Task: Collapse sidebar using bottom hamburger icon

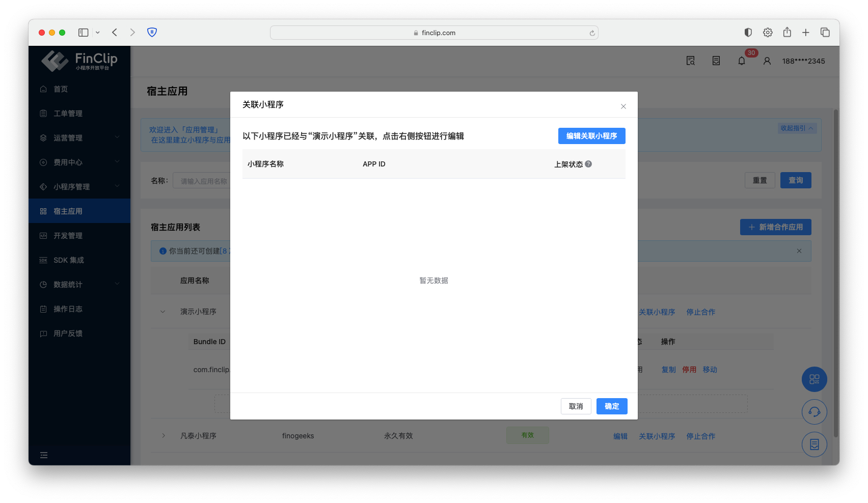Action: click(x=44, y=455)
